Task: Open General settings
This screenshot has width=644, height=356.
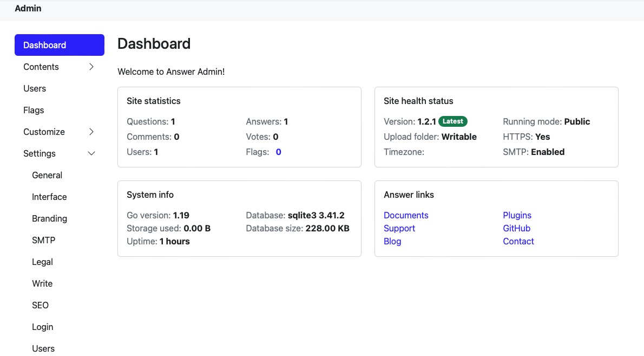Action: (47, 175)
